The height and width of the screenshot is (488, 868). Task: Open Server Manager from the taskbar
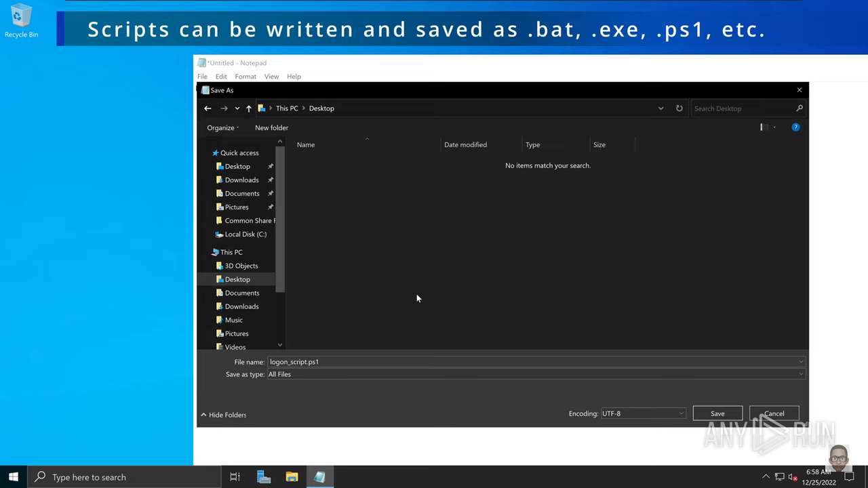tap(264, 477)
